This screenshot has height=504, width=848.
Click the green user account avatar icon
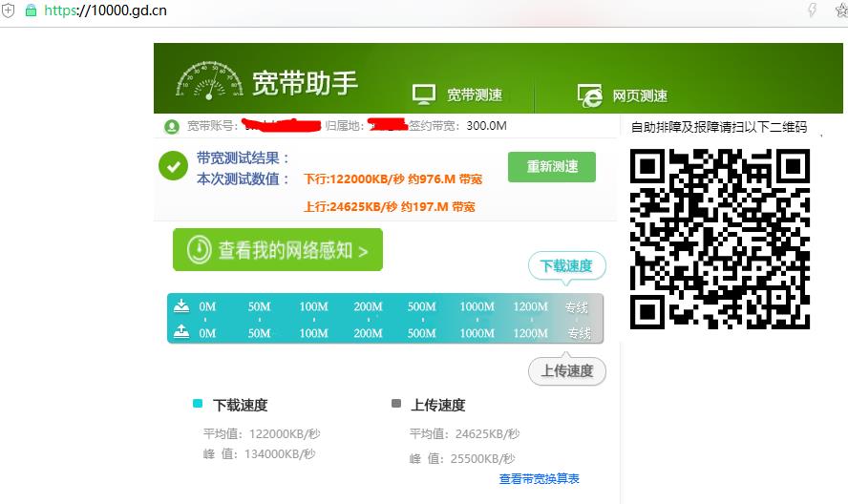[172, 127]
